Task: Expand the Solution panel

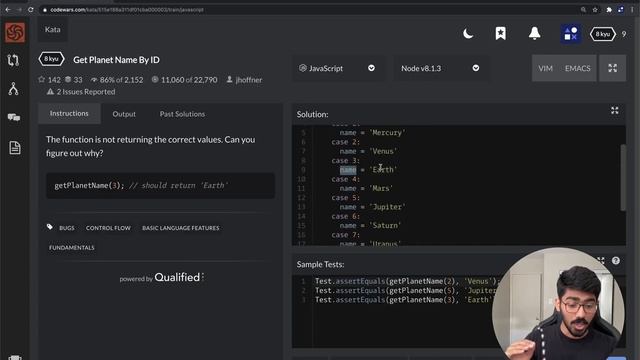Action: click(x=615, y=111)
